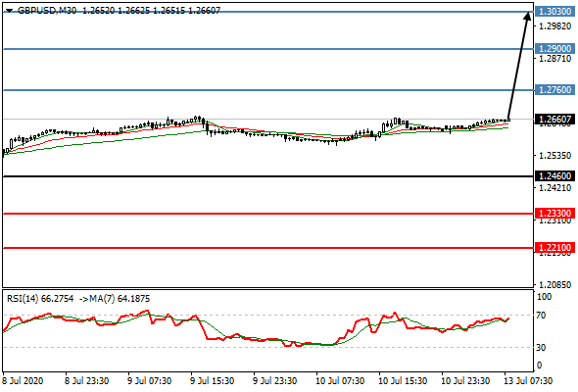Image resolution: width=578 pixels, height=392 pixels.
Task: Select the blue horizontal line at 1.29000
Action: 268,49
